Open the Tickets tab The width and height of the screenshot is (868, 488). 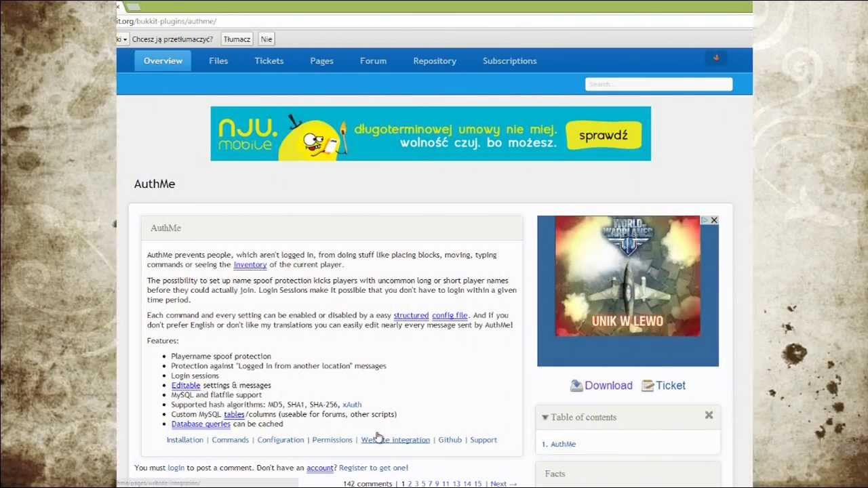coord(269,61)
